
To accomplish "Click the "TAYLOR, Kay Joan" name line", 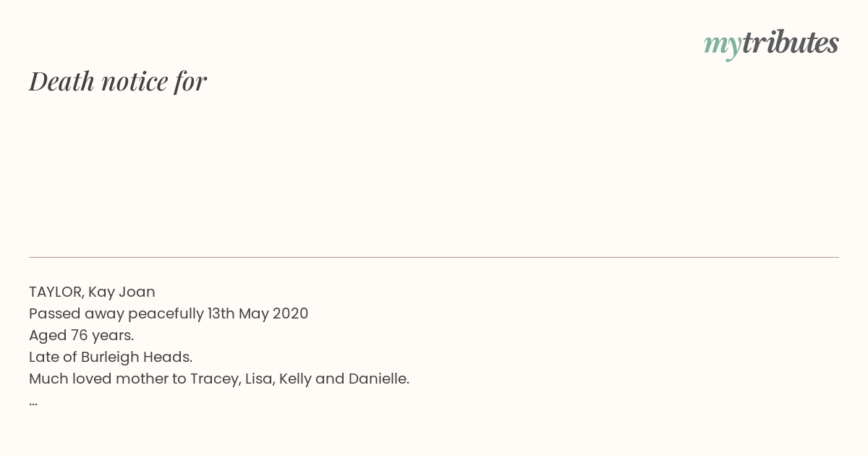I will coord(92,292).
